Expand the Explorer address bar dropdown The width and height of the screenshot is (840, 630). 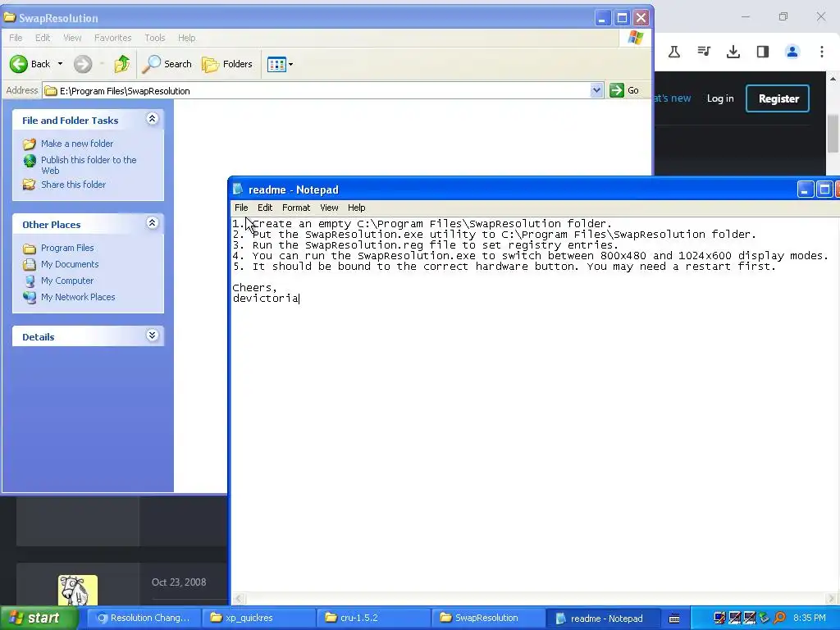(x=596, y=90)
